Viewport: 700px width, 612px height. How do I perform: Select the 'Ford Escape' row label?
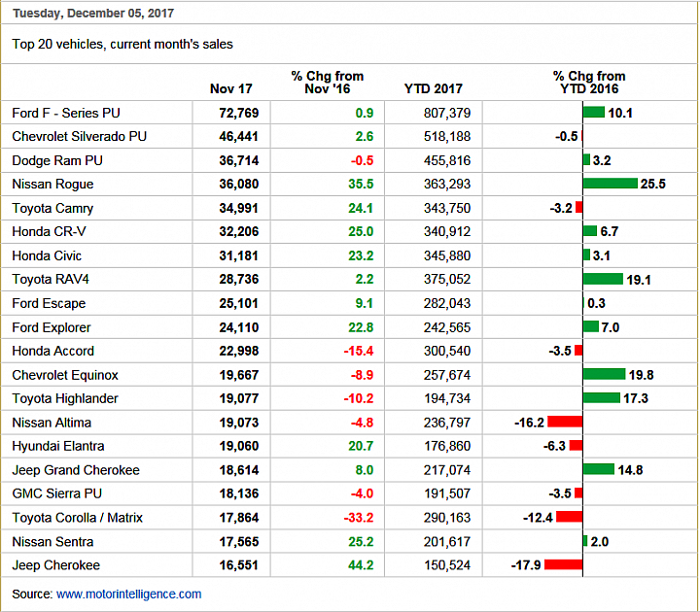(x=49, y=303)
